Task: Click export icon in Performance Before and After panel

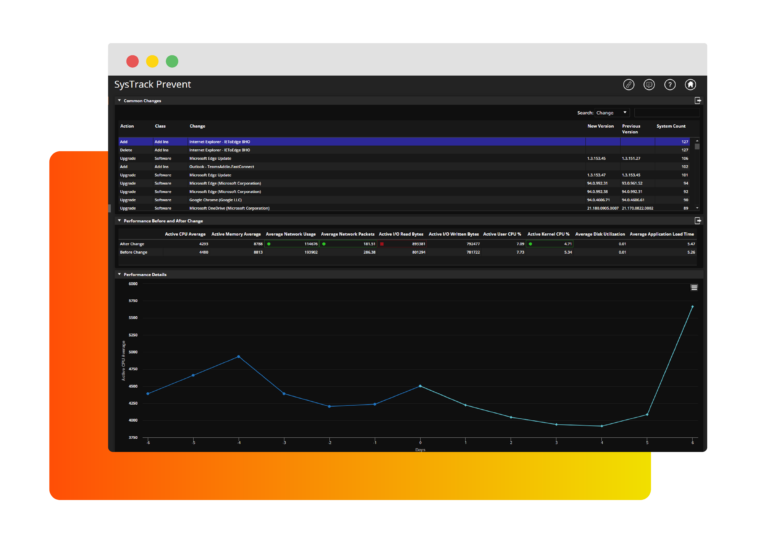Action: pos(698,221)
